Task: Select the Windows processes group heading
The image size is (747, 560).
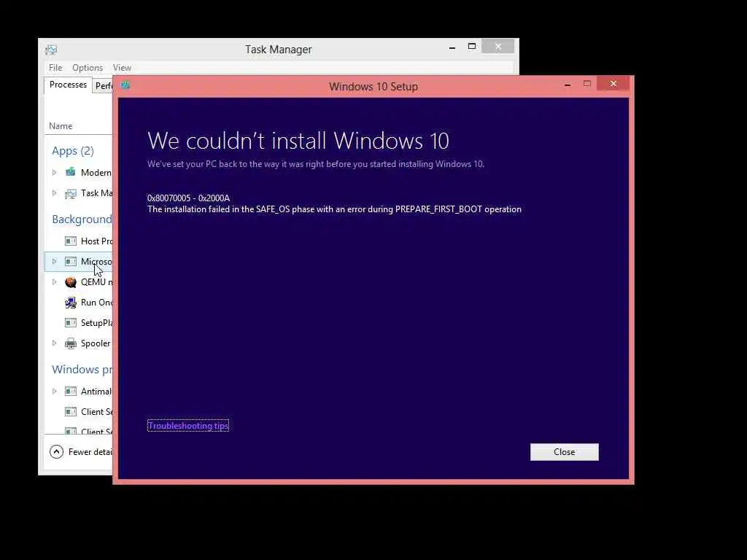Action: pos(82,370)
